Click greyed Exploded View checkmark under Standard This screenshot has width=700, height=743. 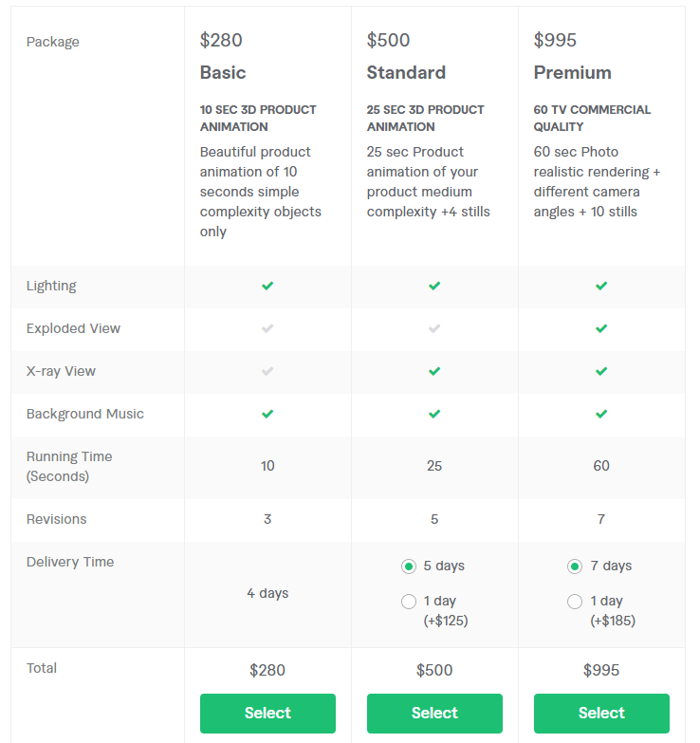434,328
